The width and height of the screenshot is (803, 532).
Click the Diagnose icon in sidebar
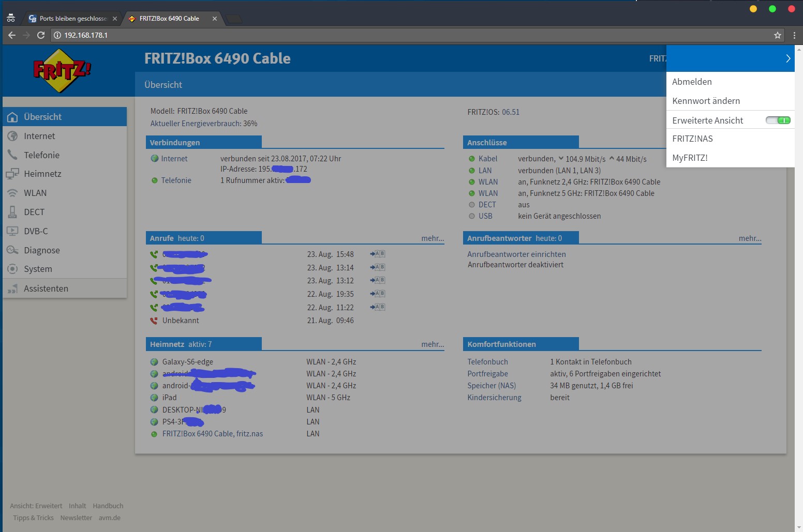tap(12, 250)
